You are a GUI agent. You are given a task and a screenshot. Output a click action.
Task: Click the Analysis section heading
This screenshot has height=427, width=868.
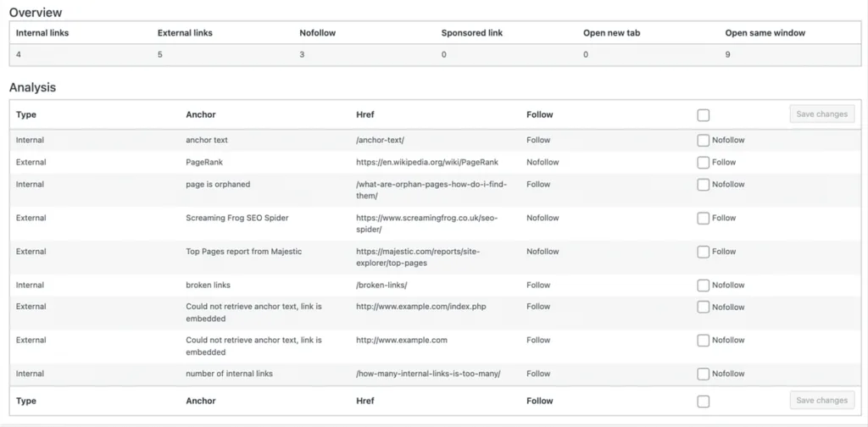(x=33, y=87)
